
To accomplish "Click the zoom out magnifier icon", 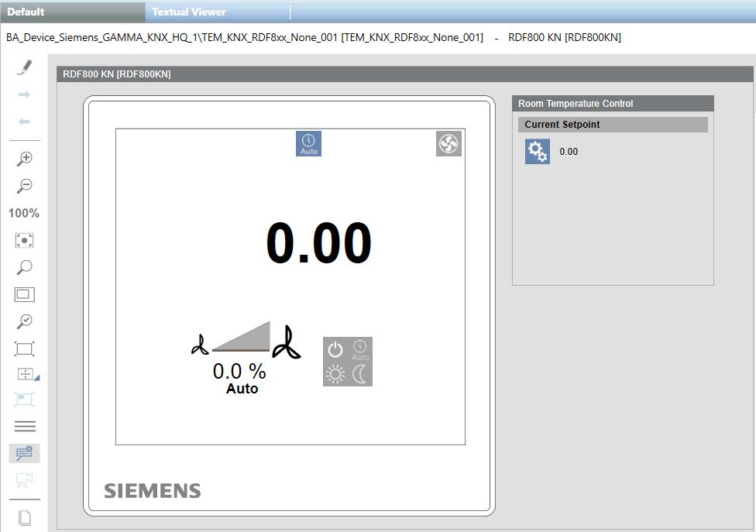I will [24, 186].
